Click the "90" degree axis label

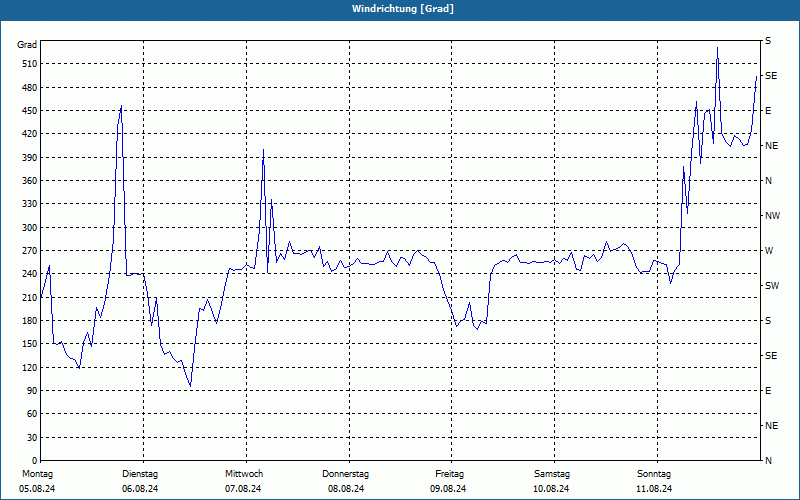[31, 391]
